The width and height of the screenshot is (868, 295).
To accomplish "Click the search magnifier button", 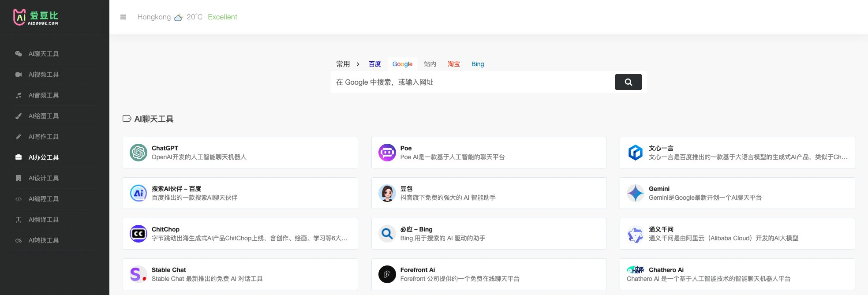I will pyautogui.click(x=628, y=82).
